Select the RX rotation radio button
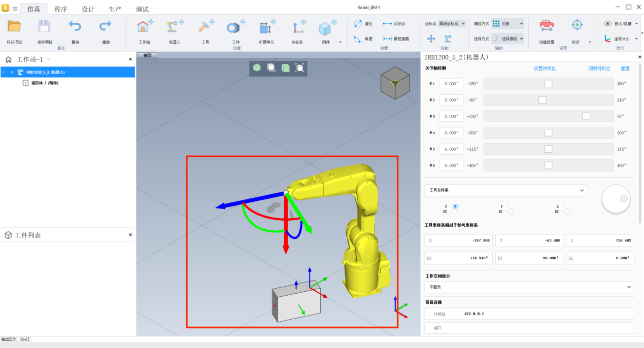Viewport: 644px width, 348px height. [455, 212]
